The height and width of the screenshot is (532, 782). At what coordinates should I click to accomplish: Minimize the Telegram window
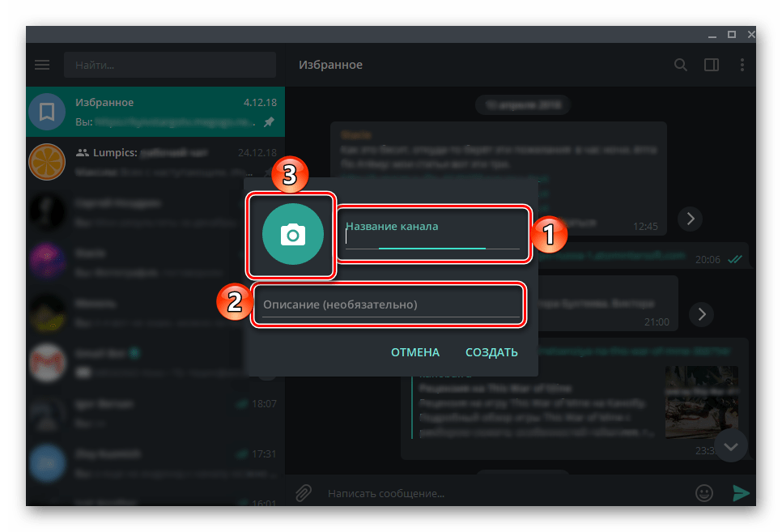click(712, 35)
